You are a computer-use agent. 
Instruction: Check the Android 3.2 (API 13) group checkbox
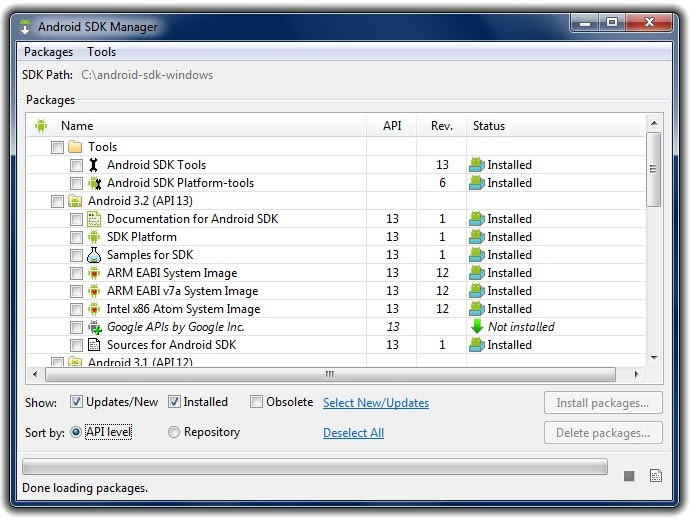(57, 201)
